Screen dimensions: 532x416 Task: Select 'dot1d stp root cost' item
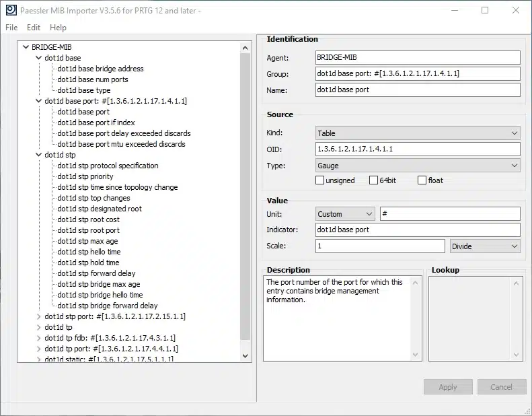coord(88,219)
